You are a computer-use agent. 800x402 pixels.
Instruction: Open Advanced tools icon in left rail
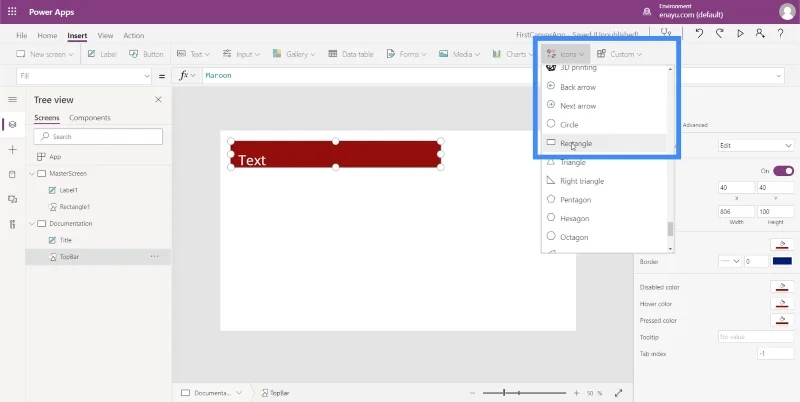(13, 224)
